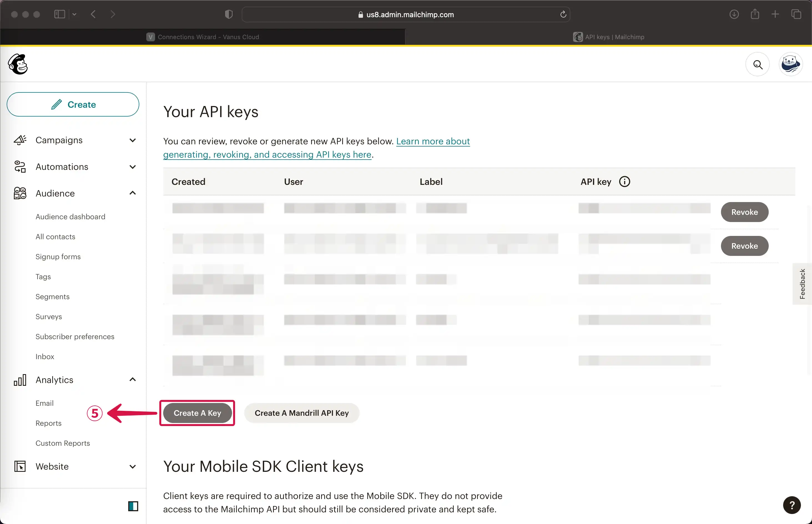This screenshot has width=812, height=524.
Task: Reload the page from address bar
Action: pos(563,14)
